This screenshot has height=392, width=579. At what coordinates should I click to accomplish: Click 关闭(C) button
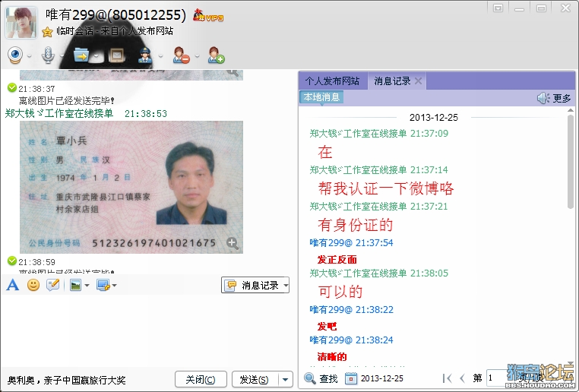coord(201,379)
